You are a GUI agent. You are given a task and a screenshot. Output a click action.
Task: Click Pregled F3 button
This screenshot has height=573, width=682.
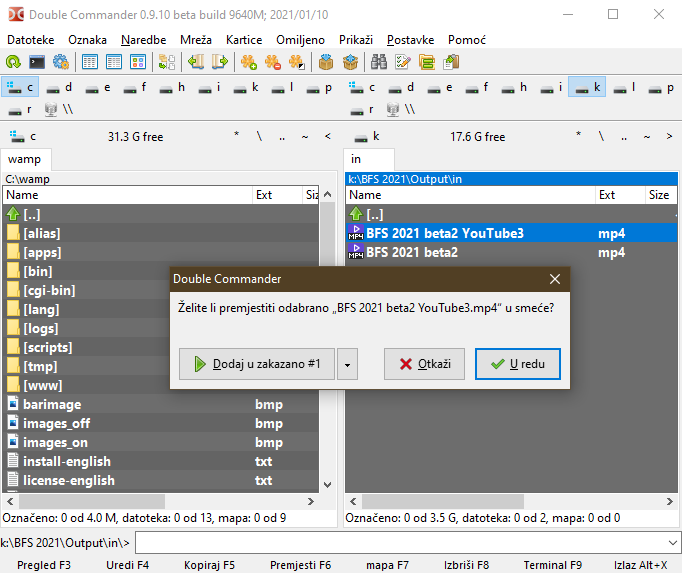pos(43,565)
